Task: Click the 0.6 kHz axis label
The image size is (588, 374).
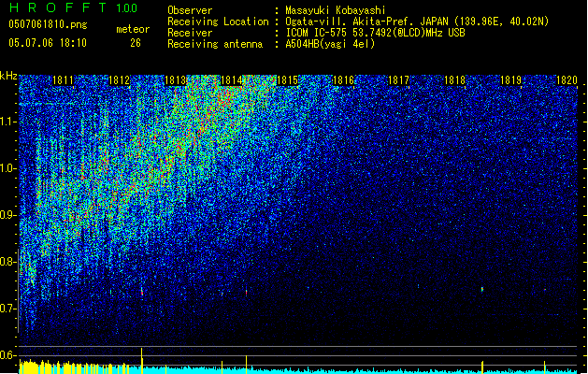Action: tap(7, 355)
